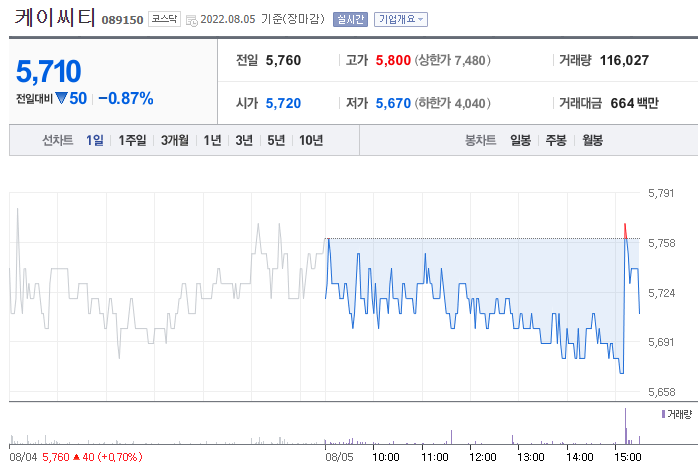The width and height of the screenshot is (698, 474).
Task: Click the tallest volume bar near 15:00
Action: (625, 426)
